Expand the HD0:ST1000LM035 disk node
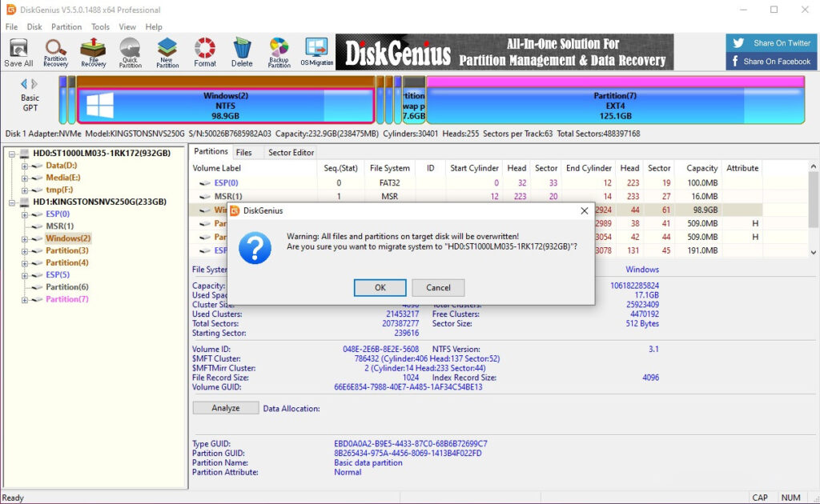Image resolution: width=820 pixels, height=504 pixels. pyautogui.click(x=13, y=152)
